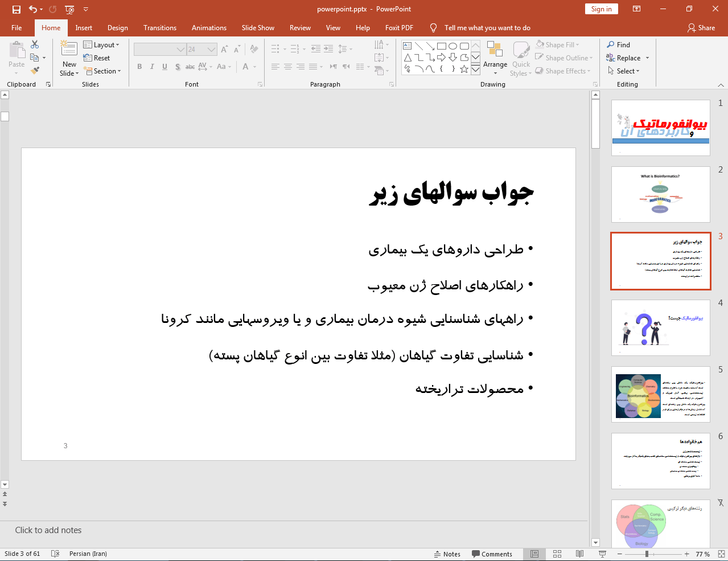Image resolution: width=728 pixels, height=561 pixels.
Task: Open the Arrange tool
Action: [x=495, y=57]
